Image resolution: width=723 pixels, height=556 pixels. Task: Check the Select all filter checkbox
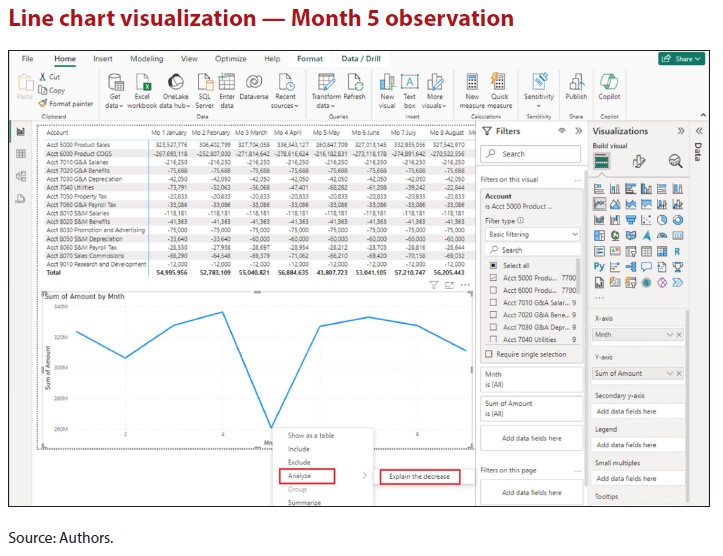(490, 265)
